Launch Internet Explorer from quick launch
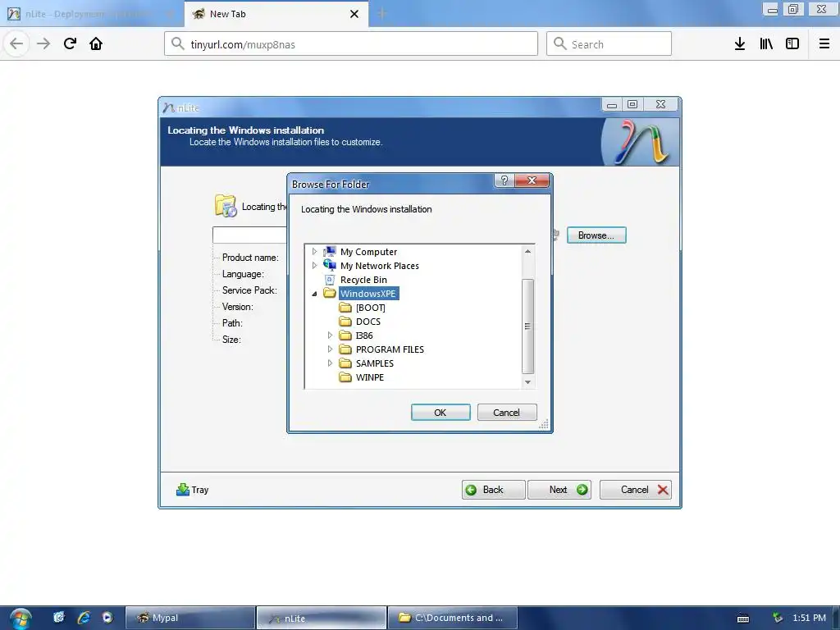840x630 pixels. pyautogui.click(x=84, y=617)
